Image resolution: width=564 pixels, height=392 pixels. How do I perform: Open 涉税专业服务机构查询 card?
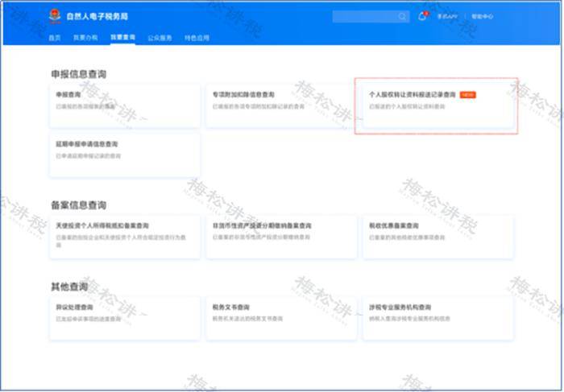click(x=438, y=318)
